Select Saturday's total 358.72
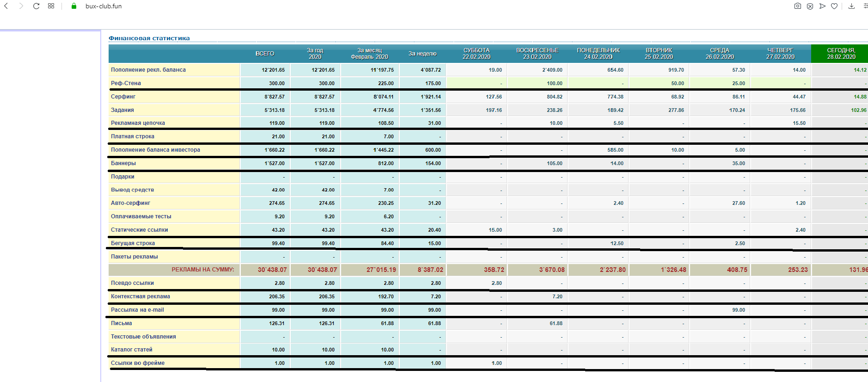 [x=494, y=270]
